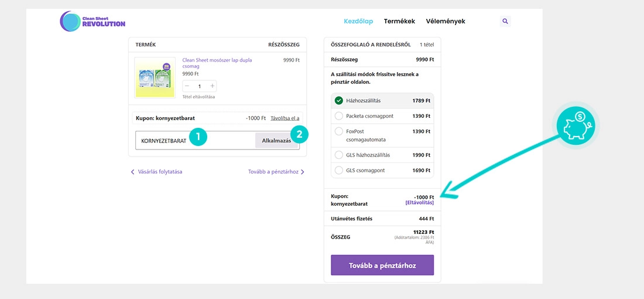Screen dimensions: 644x299
Task: Open the Vélemények menu item
Action: pos(446,21)
